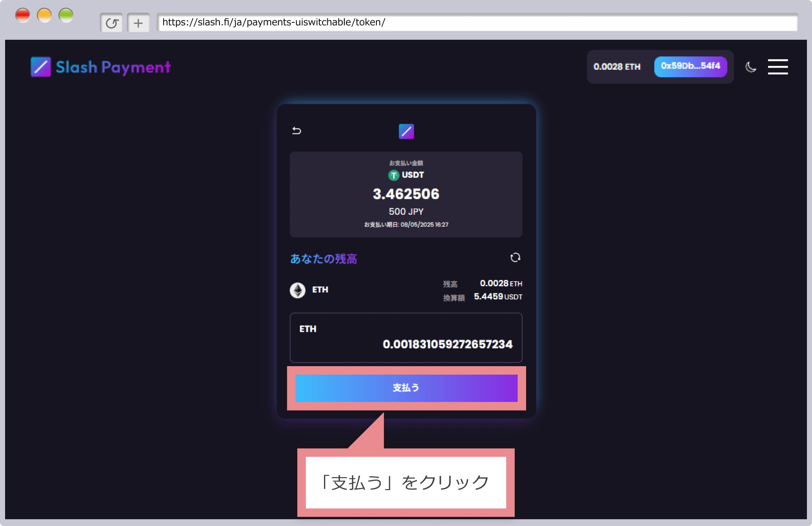Screen dimensions: 812x526
Task: Click the あなたの残高 heading
Action: 324,259
